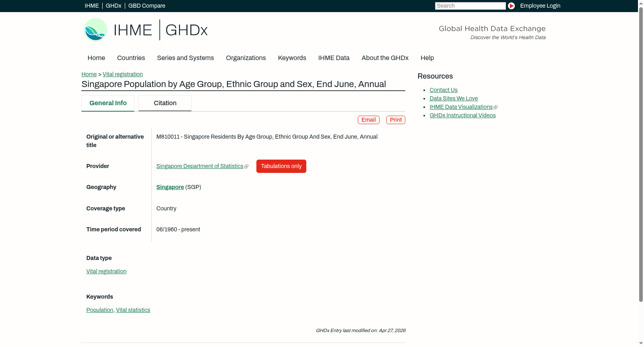Open GHDx Instructional Videos link
Screen dimensions: 644x347
point(462,115)
